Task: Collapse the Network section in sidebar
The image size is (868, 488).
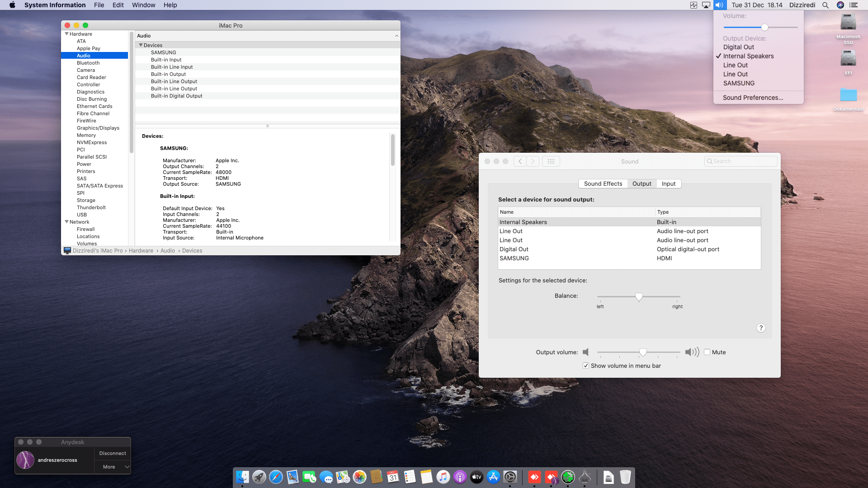Action: [x=67, y=222]
